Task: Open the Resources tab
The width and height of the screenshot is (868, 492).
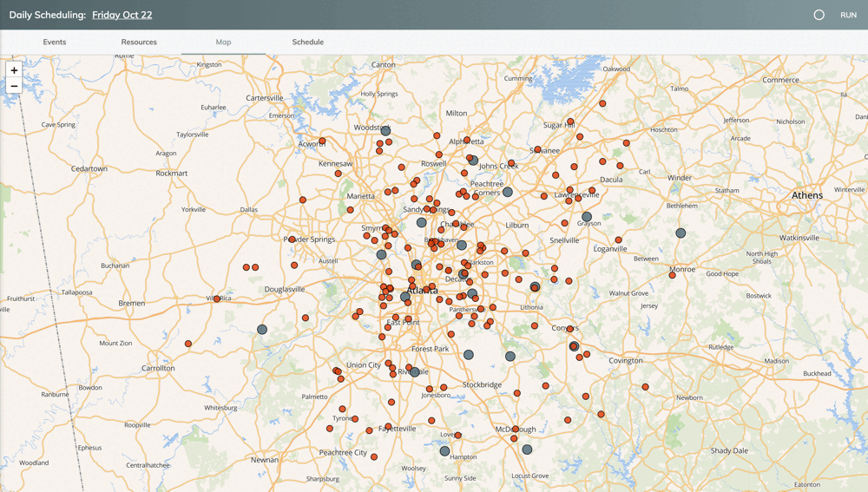Action: pos(139,42)
